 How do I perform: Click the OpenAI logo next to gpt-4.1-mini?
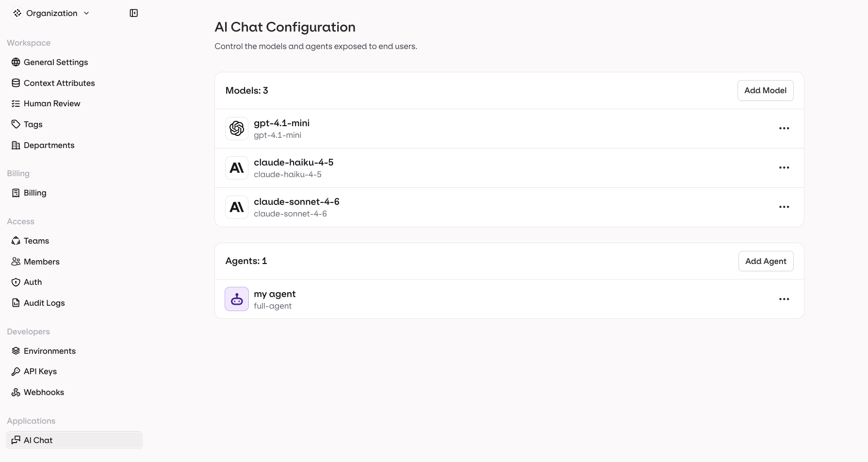pos(236,128)
